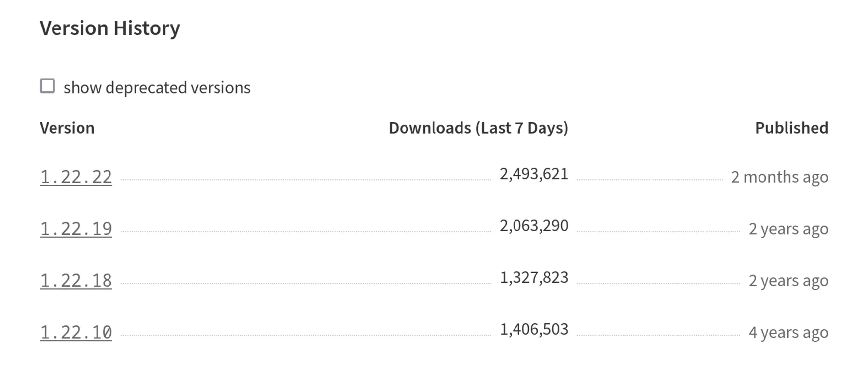Click the Published column header
Image resolution: width=868 pixels, height=374 pixels.
[791, 128]
